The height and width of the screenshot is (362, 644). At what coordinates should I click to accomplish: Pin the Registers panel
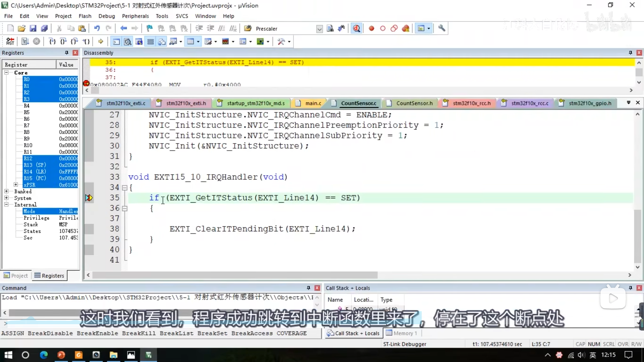coord(66,53)
